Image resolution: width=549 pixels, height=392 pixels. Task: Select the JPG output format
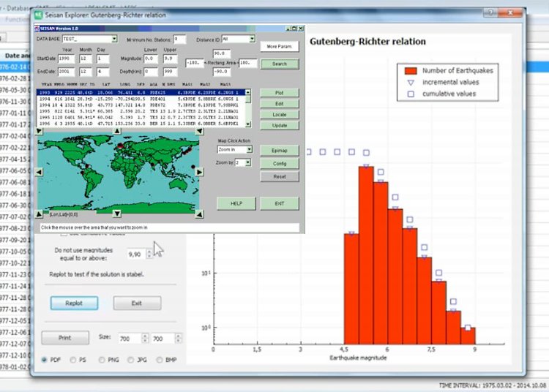[x=130, y=360]
